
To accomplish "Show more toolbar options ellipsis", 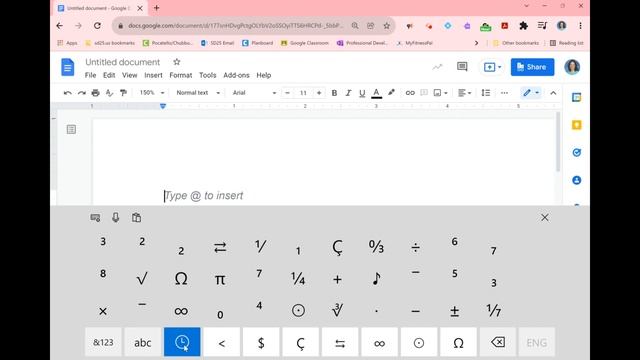I will [x=504, y=93].
